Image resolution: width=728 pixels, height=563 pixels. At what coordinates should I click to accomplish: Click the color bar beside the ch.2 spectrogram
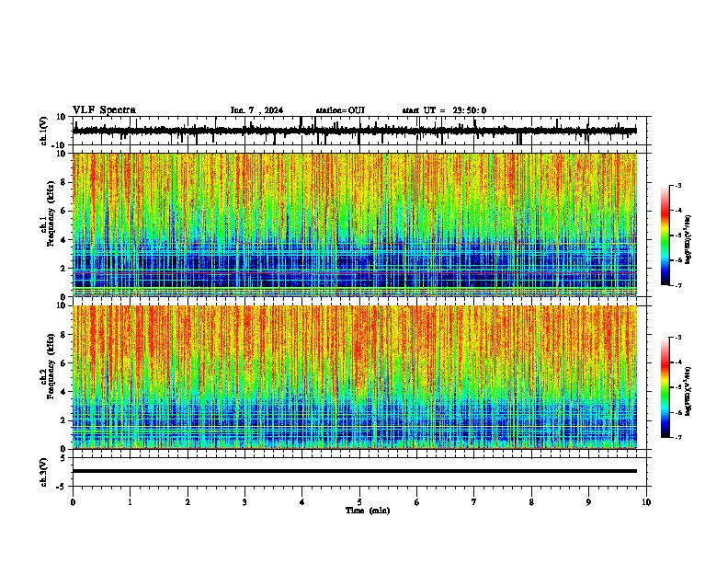(665, 387)
